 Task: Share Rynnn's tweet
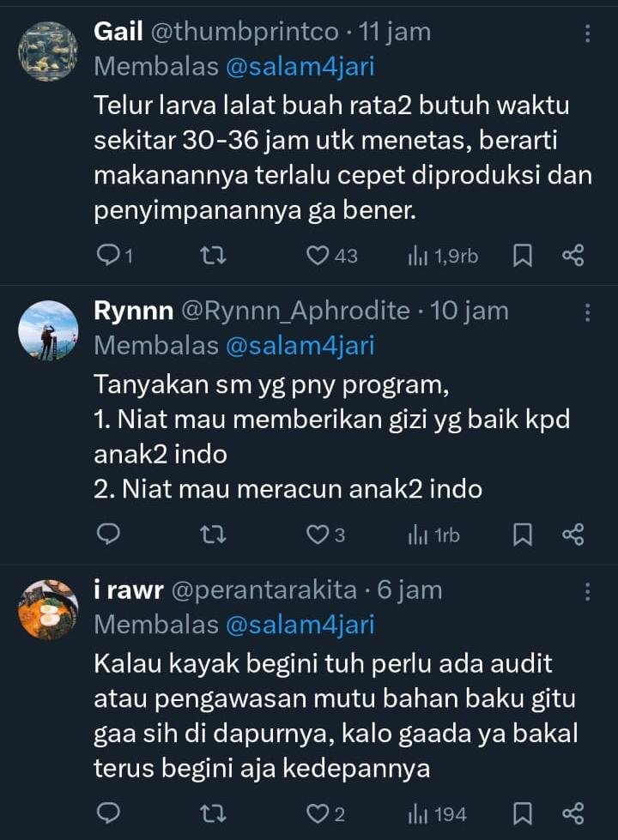[x=573, y=535]
